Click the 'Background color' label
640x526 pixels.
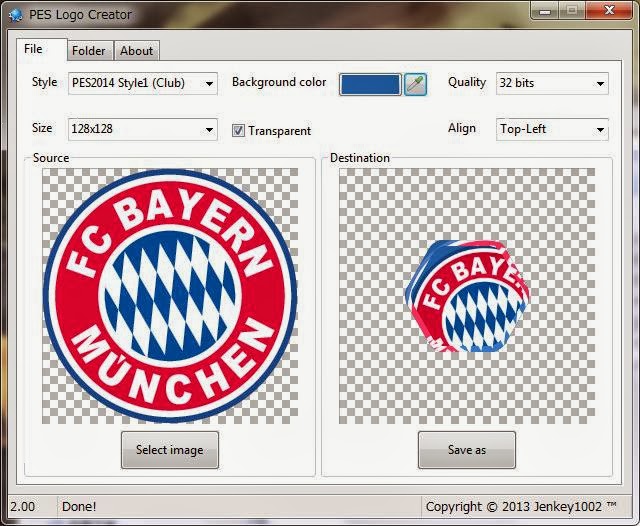(279, 82)
